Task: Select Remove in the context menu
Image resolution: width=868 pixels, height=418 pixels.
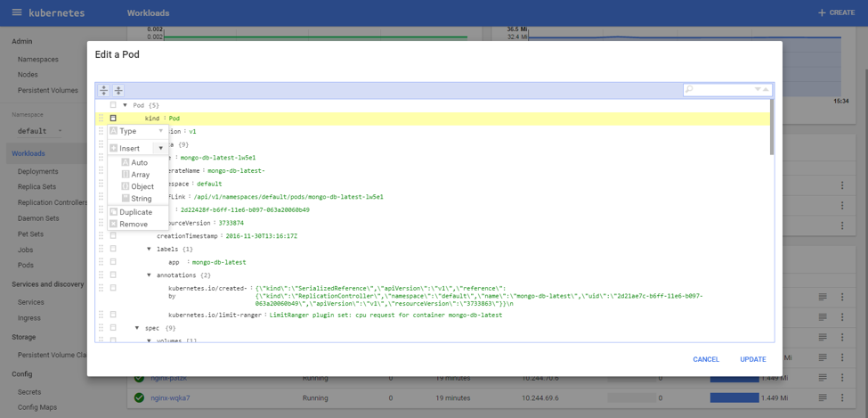Action: click(x=134, y=225)
